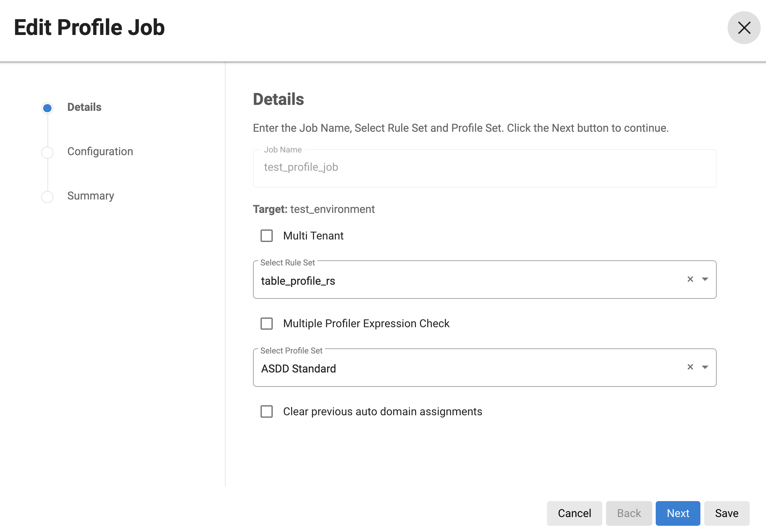Click the ASDD Standard profile set field
Screen dimensions: 766x532
coord(467,369)
